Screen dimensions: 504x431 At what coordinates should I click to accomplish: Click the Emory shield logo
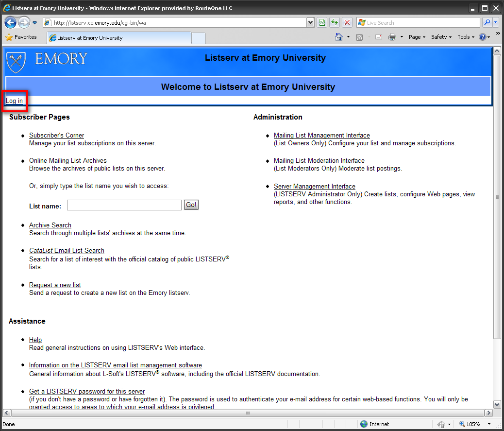point(16,62)
